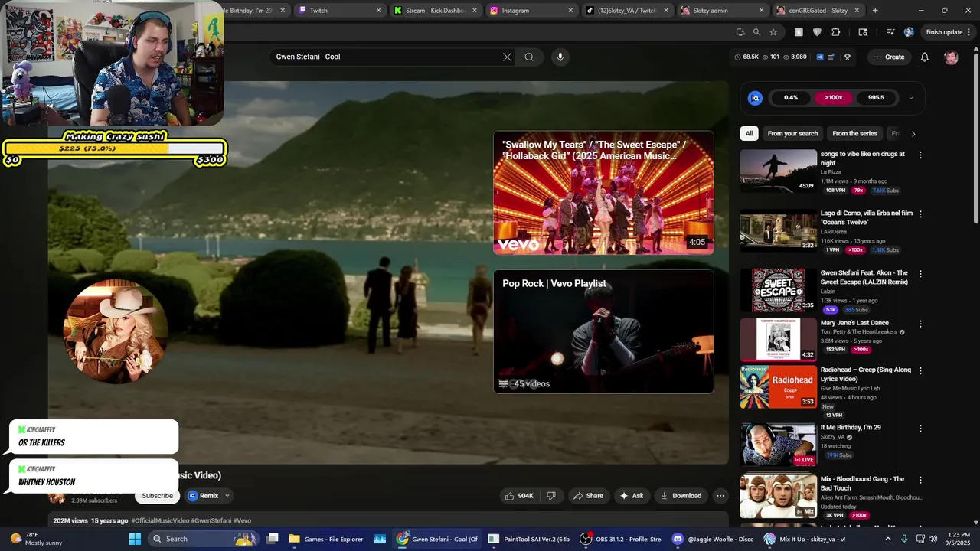Click the Download button
980x551 pixels.
click(x=681, y=496)
